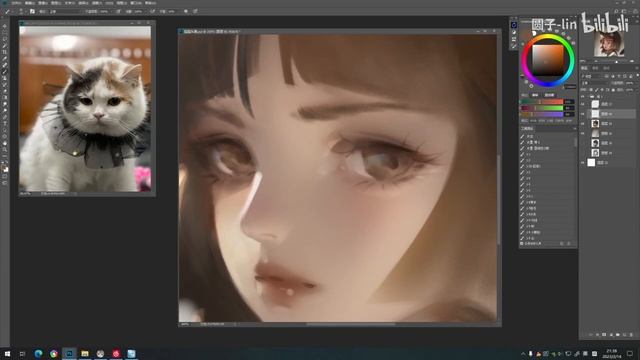This screenshot has height=360, width=640.
Task: Toggle airbrush build-up in options bar
Action: tap(152, 11)
